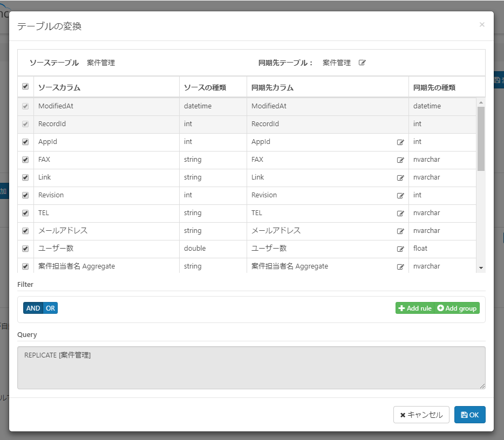Uncheck the Revision column checkbox
Viewport: 504px width, 440px height.
(25, 195)
